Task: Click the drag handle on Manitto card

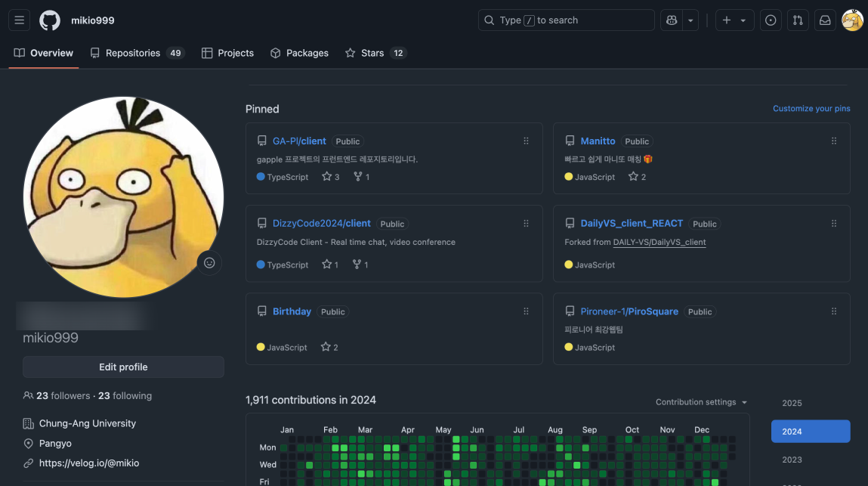Action: [x=834, y=141]
